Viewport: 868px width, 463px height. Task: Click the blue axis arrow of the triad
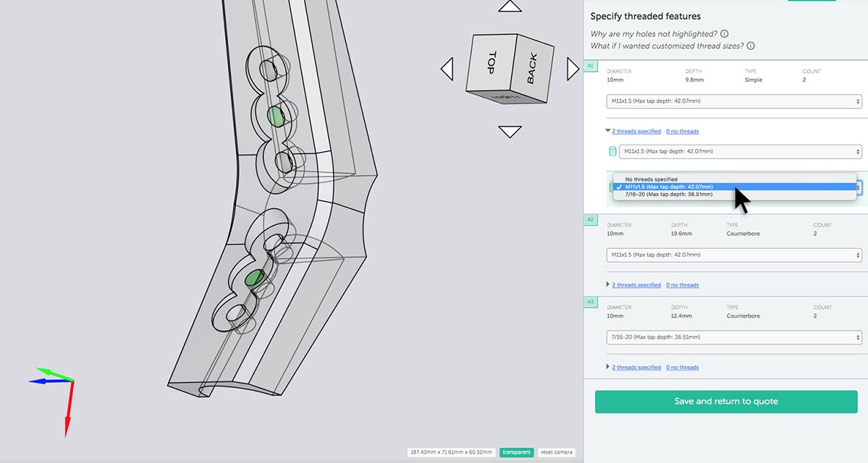pos(50,381)
